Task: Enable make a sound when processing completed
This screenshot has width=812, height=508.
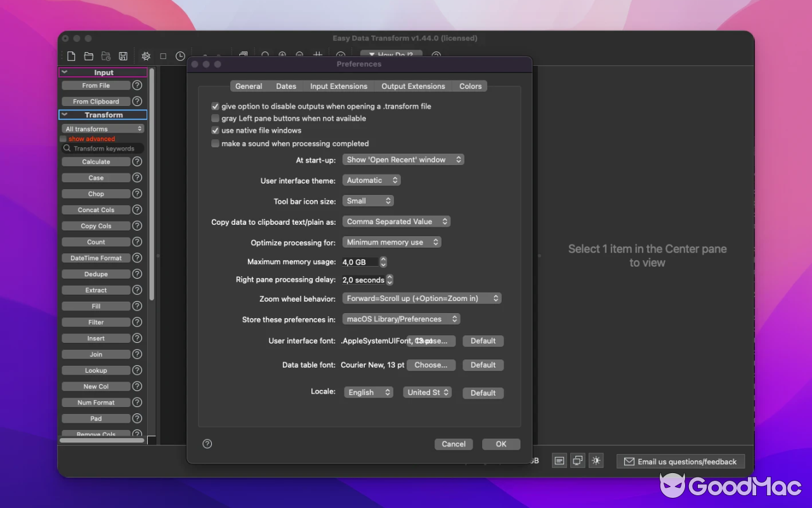Action: [215, 144]
